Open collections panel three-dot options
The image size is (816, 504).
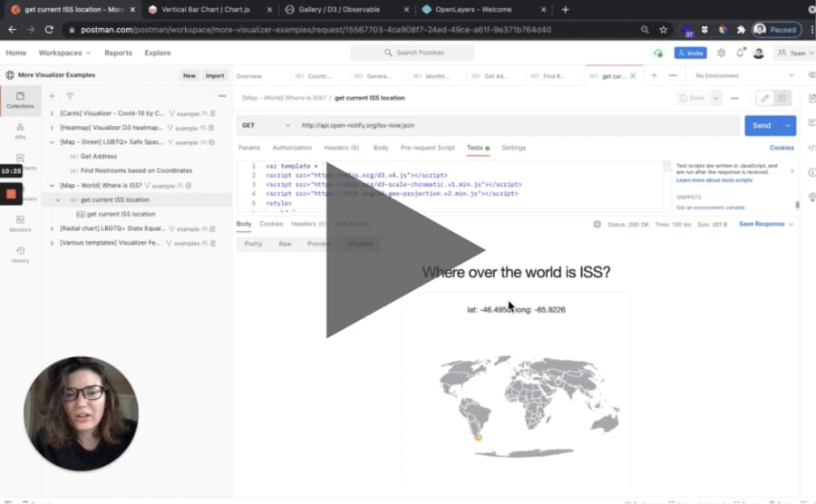[x=222, y=96]
